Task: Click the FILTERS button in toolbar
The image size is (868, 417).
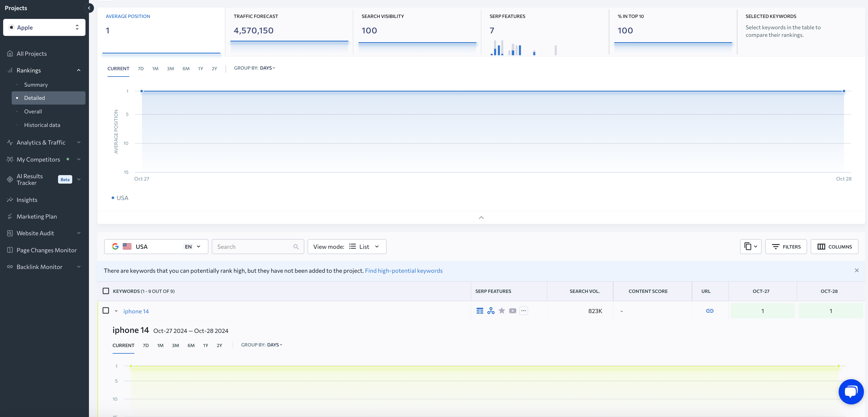Action: pyautogui.click(x=786, y=247)
